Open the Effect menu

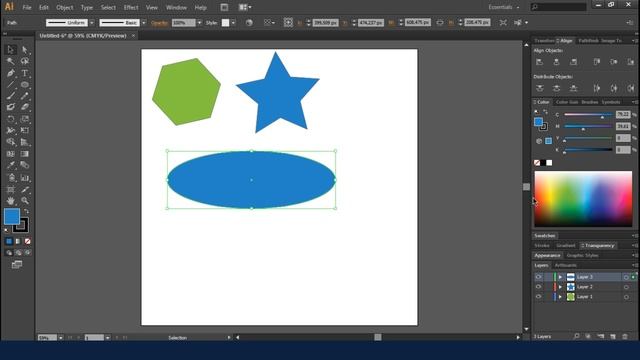(x=131, y=7)
